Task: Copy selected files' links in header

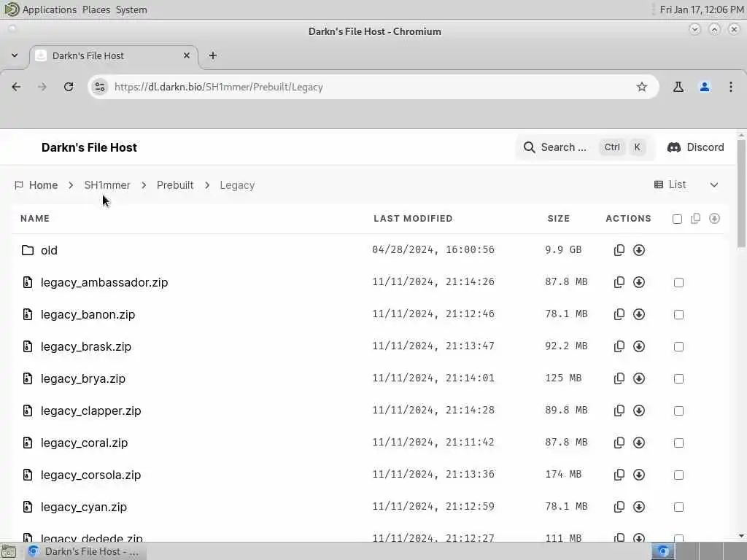Action: point(695,219)
